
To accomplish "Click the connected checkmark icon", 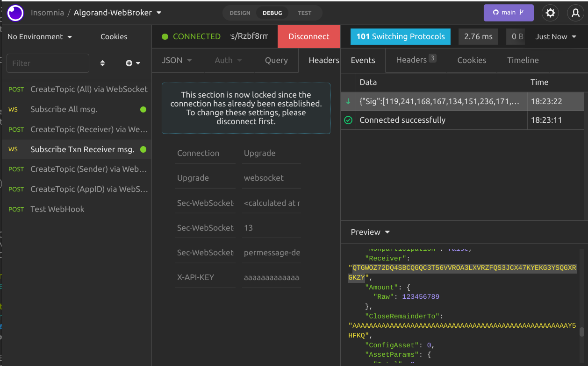I will (348, 120).
